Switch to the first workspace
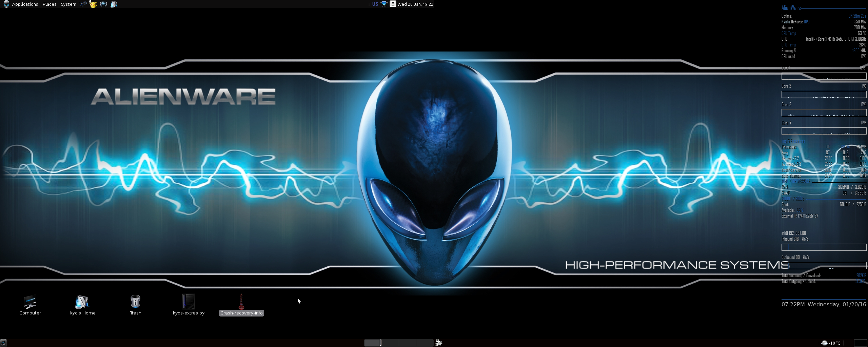This screenshot has width=868, height=347. (373, 343)
